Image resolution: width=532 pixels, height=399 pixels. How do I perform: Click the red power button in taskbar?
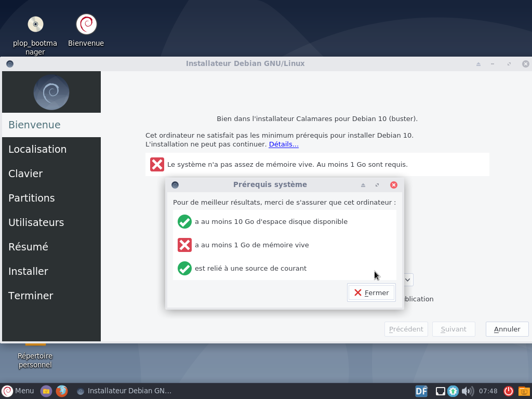508,391
